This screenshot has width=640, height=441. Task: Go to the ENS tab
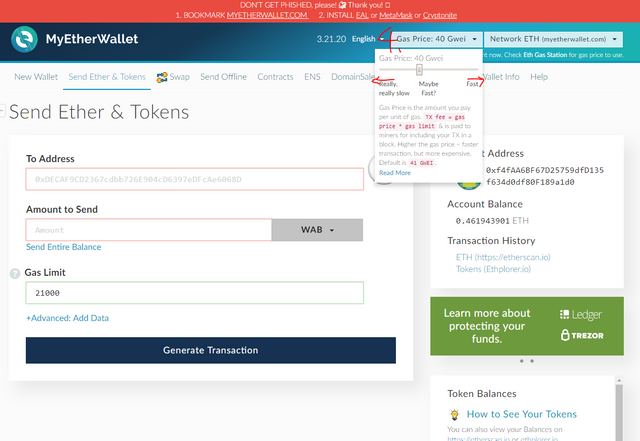click(x=312, y=77)
